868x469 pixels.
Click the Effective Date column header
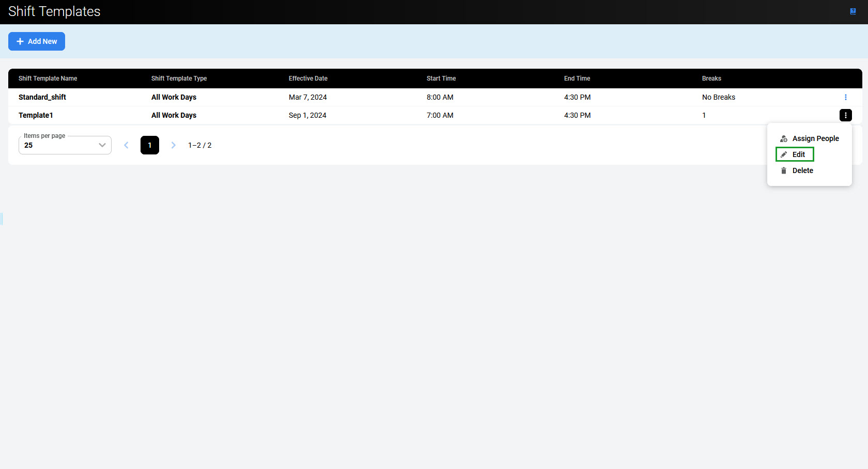(x=308, y=79)
